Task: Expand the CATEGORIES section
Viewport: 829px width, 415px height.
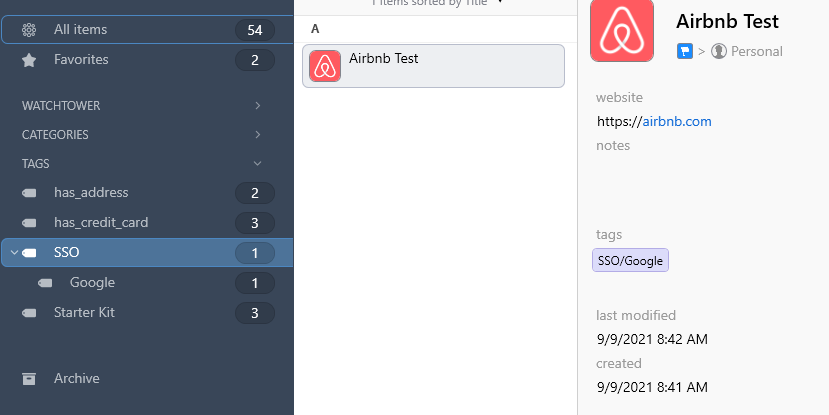Action: [257, 135]
